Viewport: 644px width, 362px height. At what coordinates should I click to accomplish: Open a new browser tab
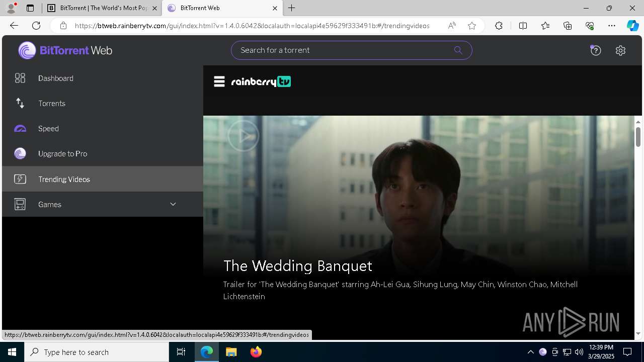click(291, 8)
